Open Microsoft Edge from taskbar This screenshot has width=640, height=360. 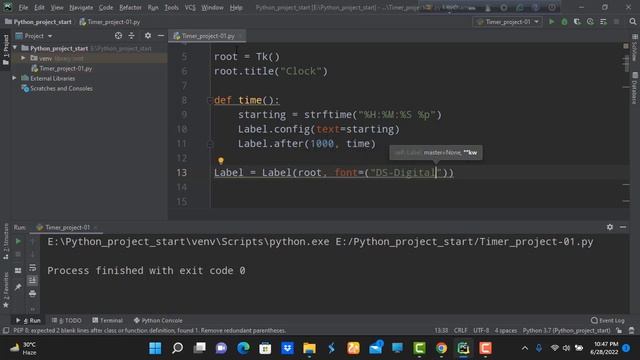coord(243,348)
